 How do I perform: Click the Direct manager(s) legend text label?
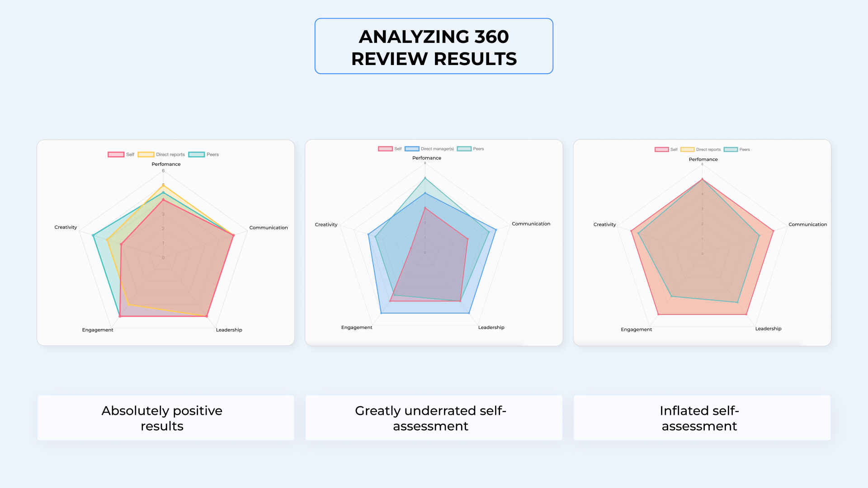coord(437,149)
